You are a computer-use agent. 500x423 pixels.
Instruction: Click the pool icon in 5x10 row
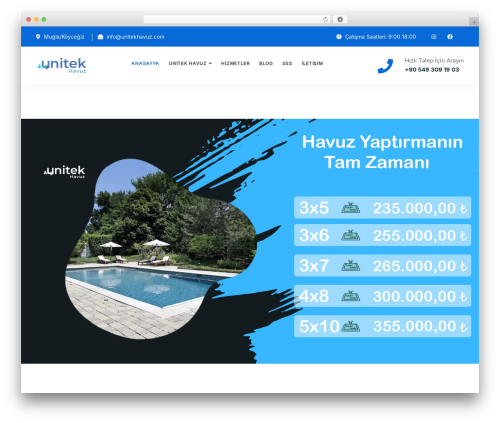coord(351,326)
